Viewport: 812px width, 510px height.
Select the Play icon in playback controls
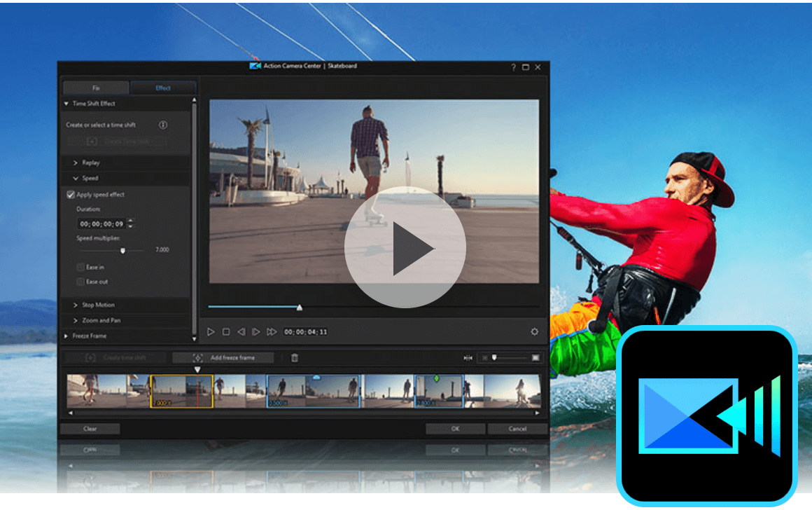coord(212,332)
